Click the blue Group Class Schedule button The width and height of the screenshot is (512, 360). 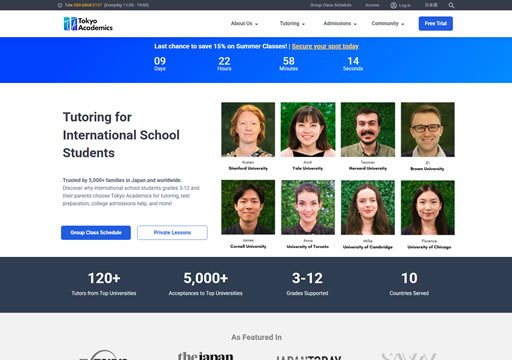coord(96,232)
